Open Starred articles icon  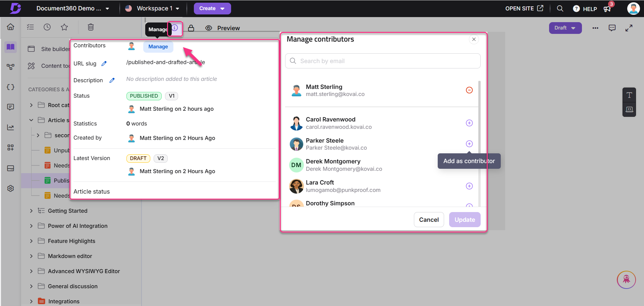(x=64, y=27)
